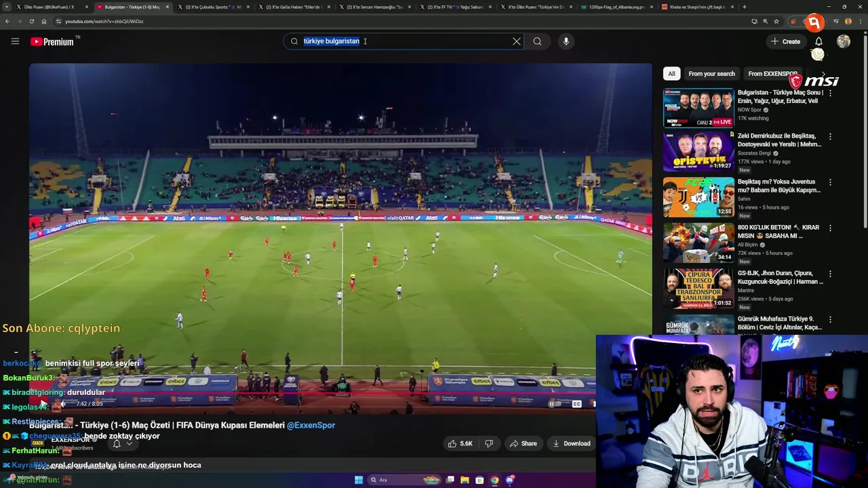
Task: Select the All filter chip
Action: (671, 74)
